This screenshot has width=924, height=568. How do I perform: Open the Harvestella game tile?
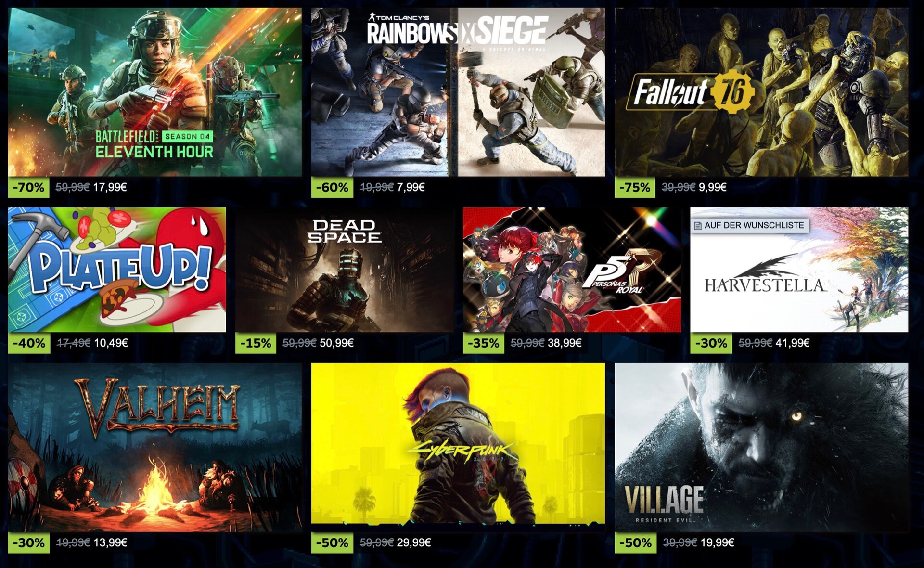799,270
